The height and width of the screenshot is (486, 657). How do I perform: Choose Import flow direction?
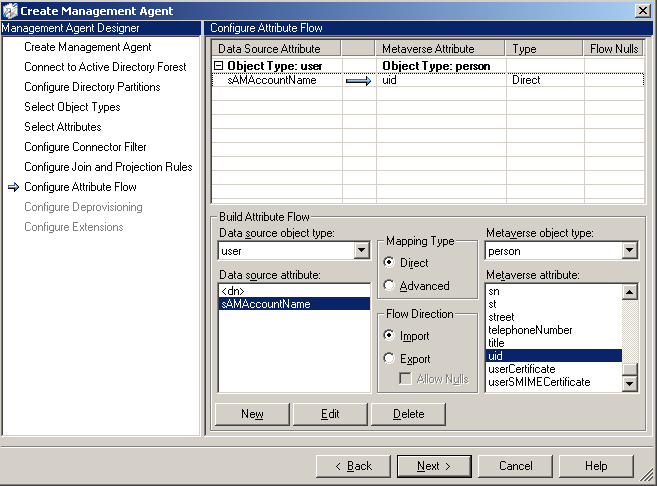tap(389, 335)
